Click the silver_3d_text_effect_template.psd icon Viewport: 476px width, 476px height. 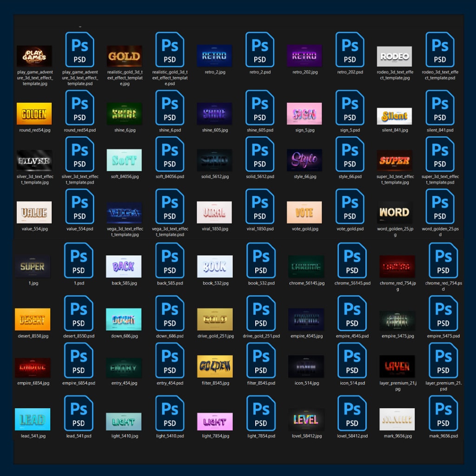(x=79, y=155)
